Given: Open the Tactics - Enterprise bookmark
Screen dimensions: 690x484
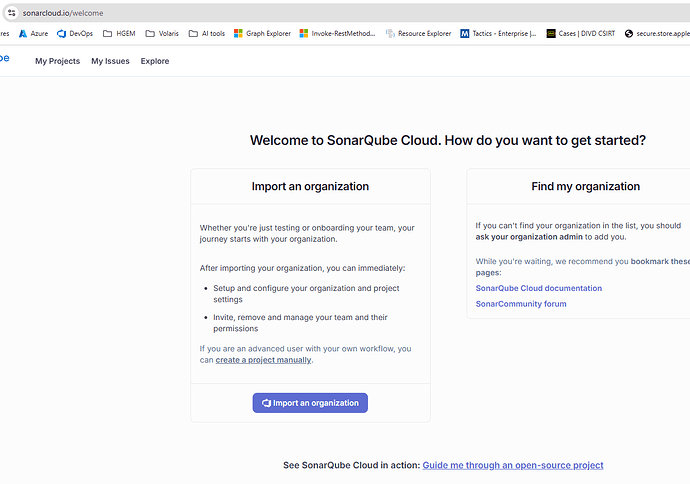Looking at the screenshot, I should [498, 33].
